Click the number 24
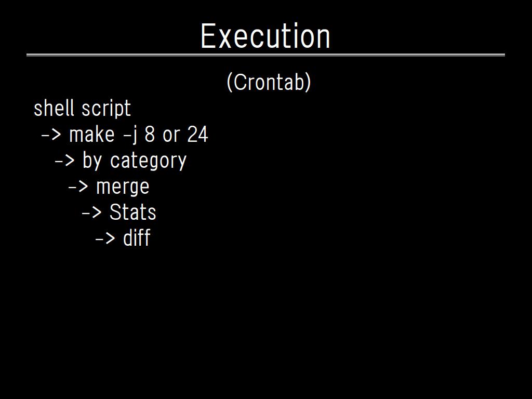 197,135
